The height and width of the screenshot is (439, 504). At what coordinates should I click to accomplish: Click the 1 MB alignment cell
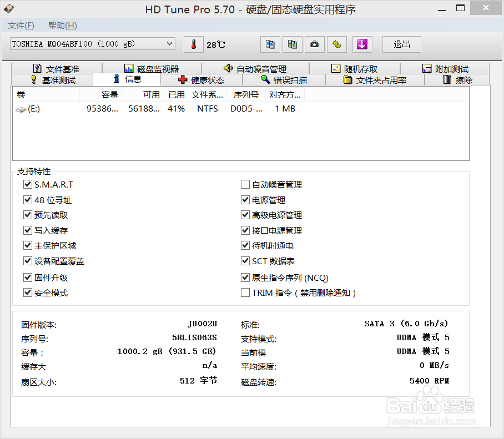(x=285, y=109)
